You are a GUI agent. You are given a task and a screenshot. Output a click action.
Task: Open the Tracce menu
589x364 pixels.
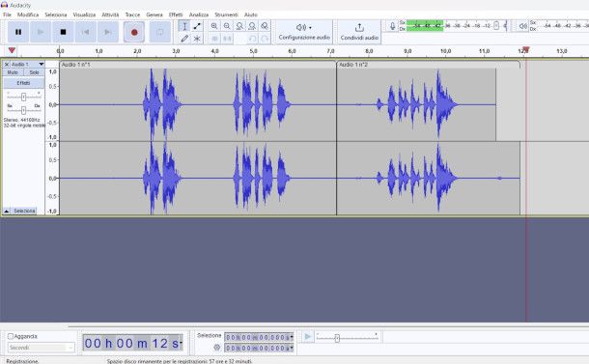(x=132, y=14)
